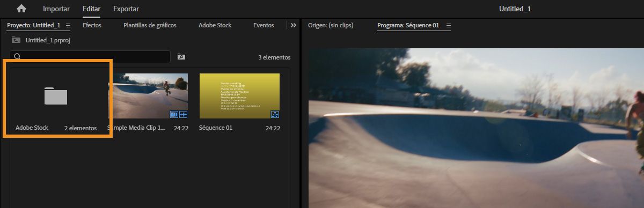Show the Adobe Stock panel tab
Image resolution: width=644 pixels, height=208 pixels.
click(215, 25)
